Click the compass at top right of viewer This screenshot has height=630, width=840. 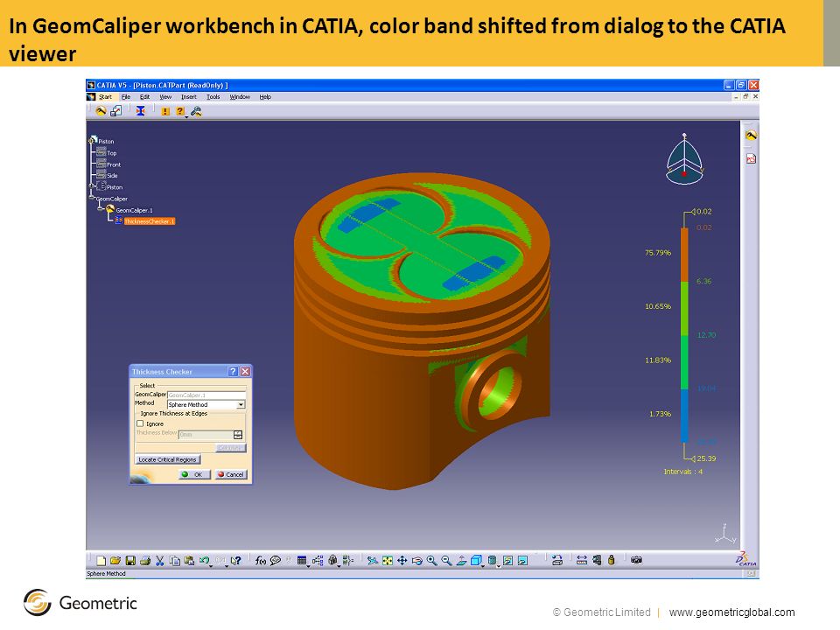pos(684,158)
